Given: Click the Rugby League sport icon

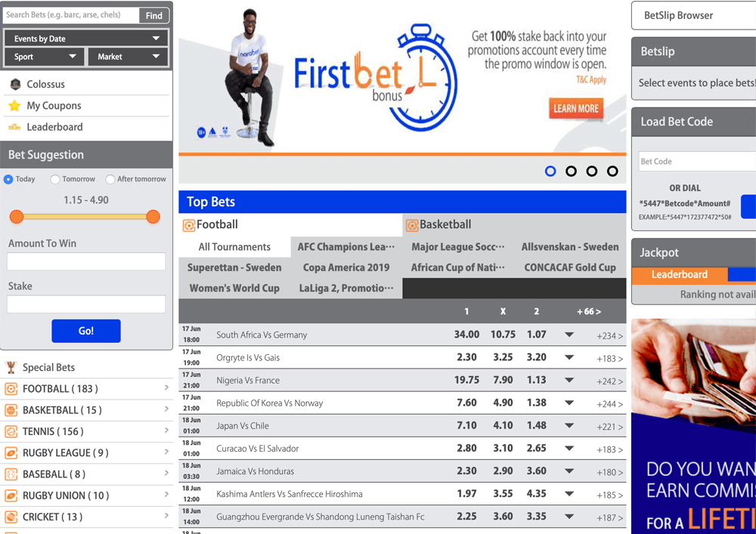Looking at the screenshot, I should (x=11, y=452).
